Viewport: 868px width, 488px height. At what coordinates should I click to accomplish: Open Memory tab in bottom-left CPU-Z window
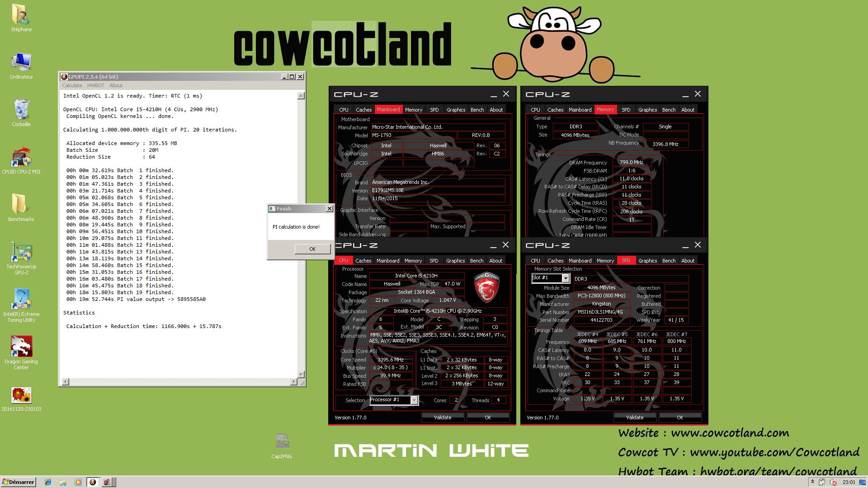[413, 261]
